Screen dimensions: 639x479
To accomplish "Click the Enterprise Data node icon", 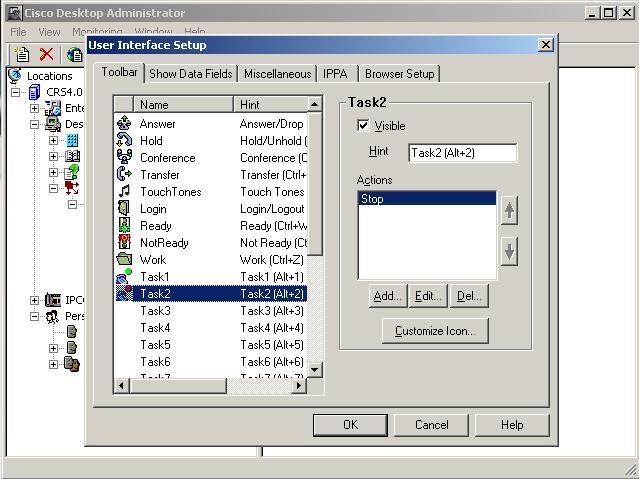I will [53, 108].
